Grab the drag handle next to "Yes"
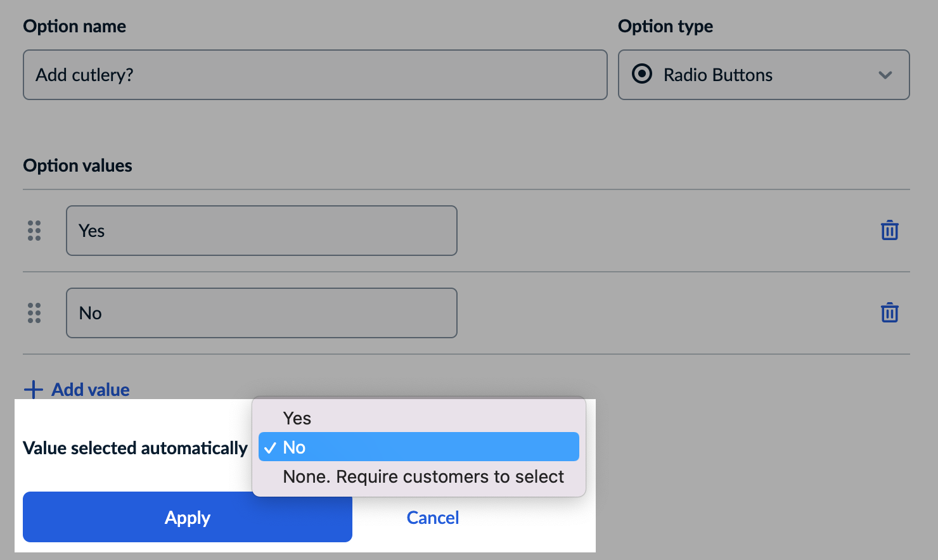 pos(34,231)
